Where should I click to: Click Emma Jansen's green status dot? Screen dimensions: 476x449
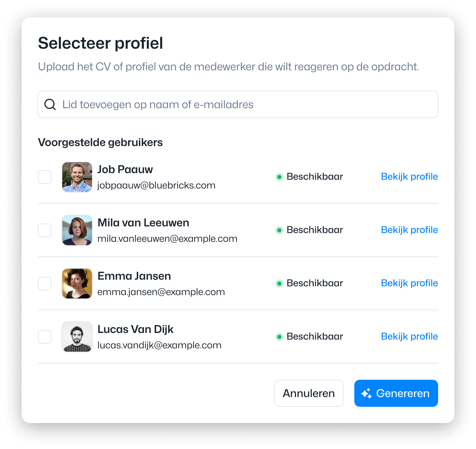click(279, 283)
